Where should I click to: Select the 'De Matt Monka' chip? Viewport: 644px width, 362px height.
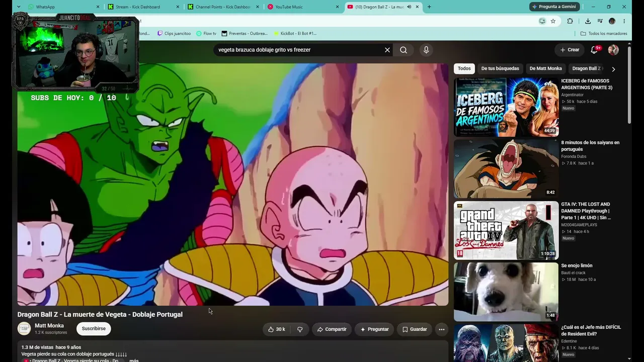click(x=546, y=68)
